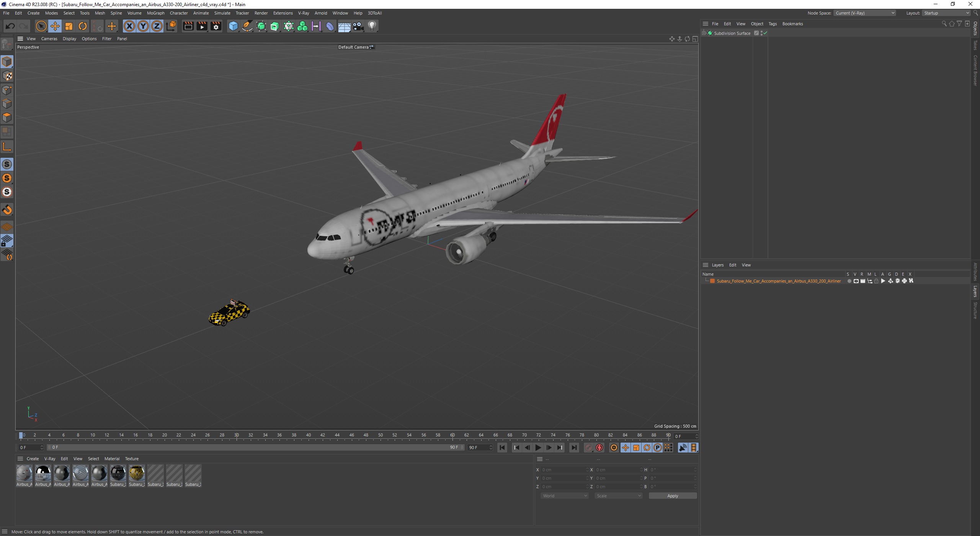
Task: Toggle viewport visibility eye for Subaru layer
Action: [856, 281]
